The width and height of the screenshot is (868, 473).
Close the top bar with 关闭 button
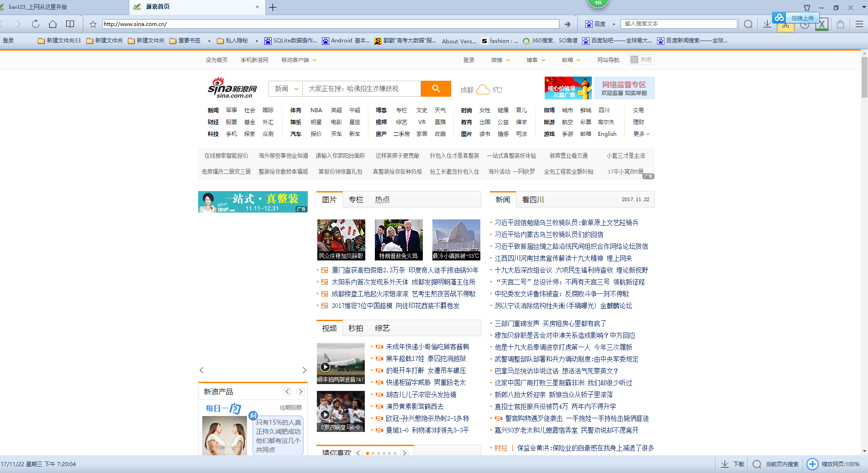pyautogui.click(x=642, y=59)
